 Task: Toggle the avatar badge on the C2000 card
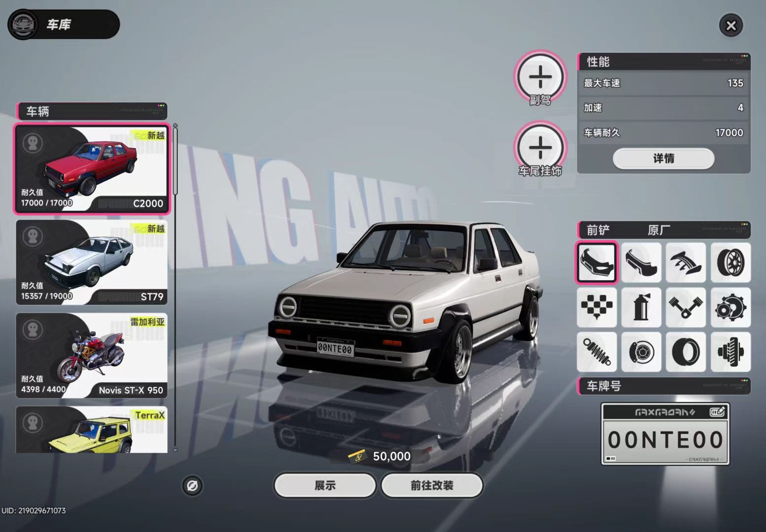tap(33, 143)
